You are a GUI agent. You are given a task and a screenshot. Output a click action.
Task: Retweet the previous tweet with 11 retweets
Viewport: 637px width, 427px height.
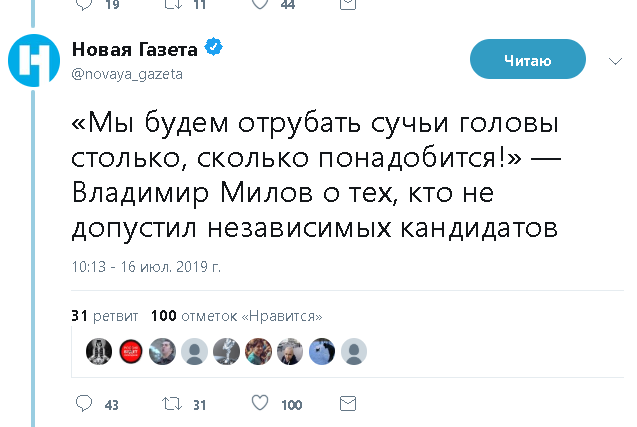click(171, 3)
